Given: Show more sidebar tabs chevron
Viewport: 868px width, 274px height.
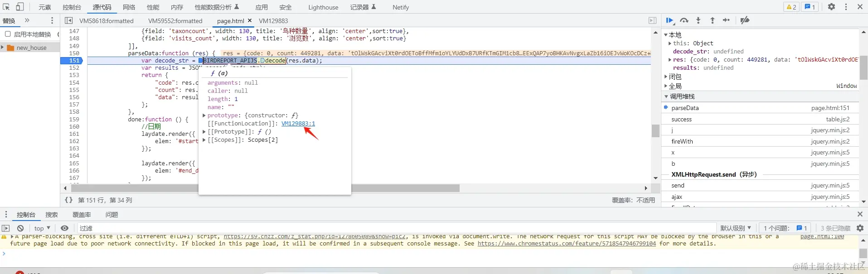Looking at the screenshot, I should point(27,20).
